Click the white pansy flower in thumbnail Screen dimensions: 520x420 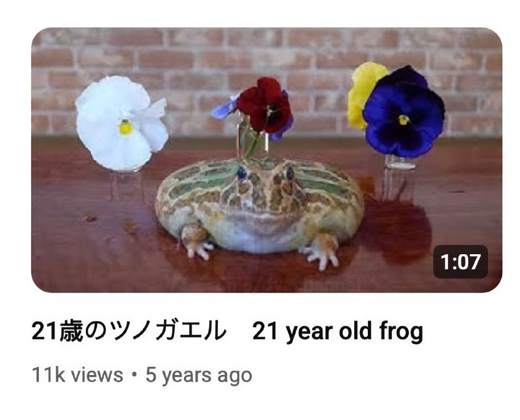[x=122, y=123]
